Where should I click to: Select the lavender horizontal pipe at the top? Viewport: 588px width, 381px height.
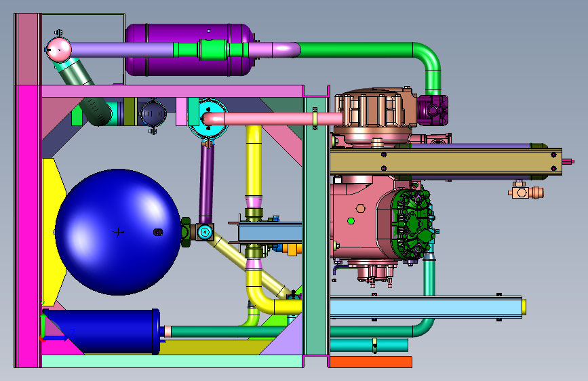(x=122, y=49)
